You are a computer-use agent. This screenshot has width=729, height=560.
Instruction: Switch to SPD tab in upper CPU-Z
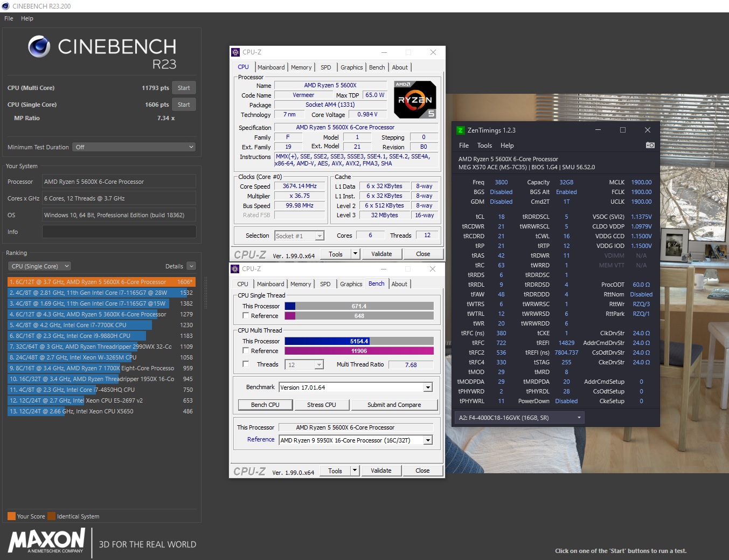pos(325,67)
